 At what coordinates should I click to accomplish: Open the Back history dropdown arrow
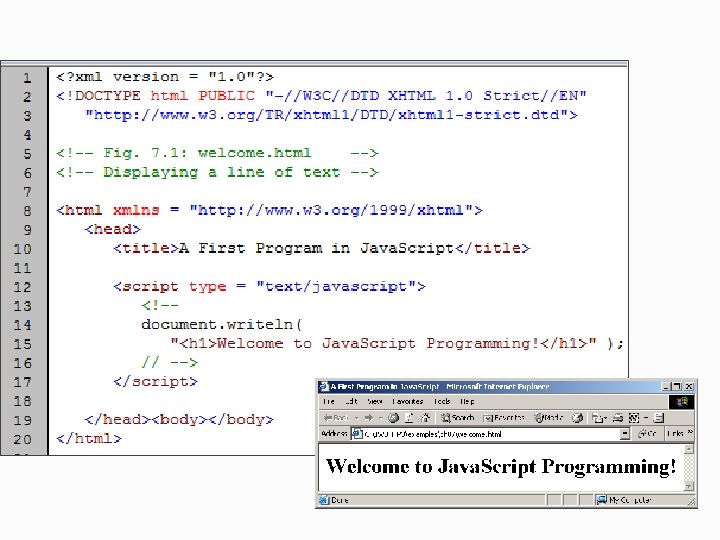click(x=356, y=418)
